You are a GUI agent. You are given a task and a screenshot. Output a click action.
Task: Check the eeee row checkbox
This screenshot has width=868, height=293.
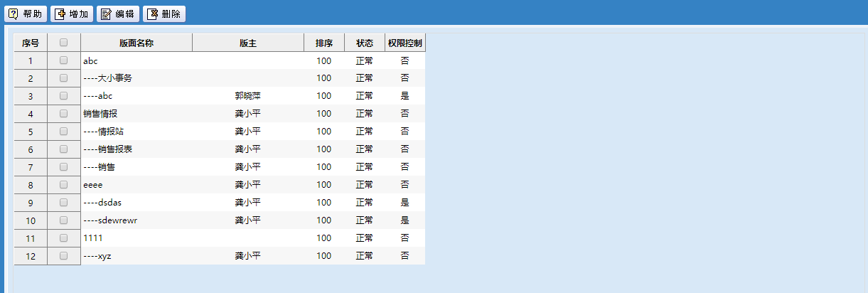click(64, 185)
